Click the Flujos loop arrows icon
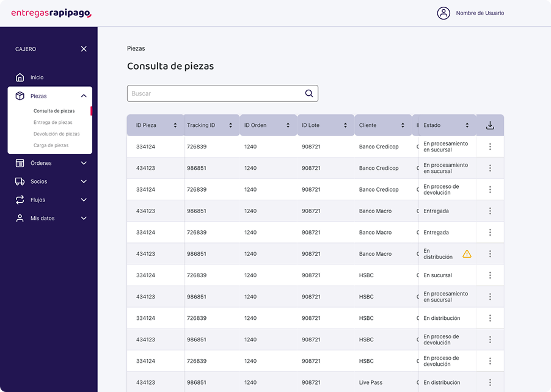The image size is (551, 392). point(20,200)
